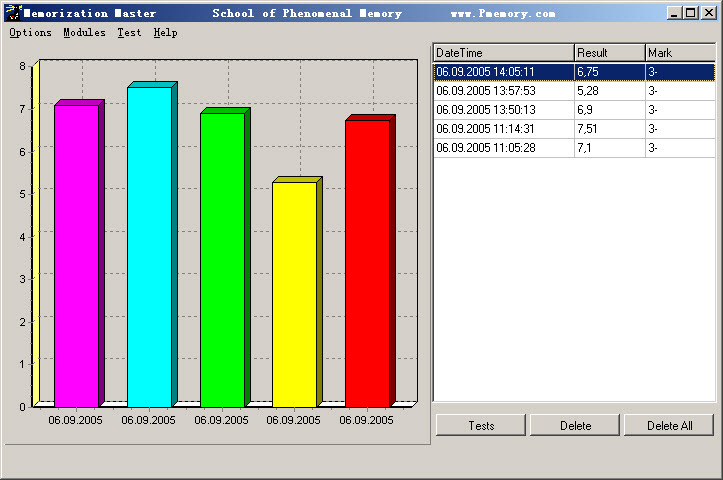
Task: Click the result value 6,75
Action: tap(588, 72)
